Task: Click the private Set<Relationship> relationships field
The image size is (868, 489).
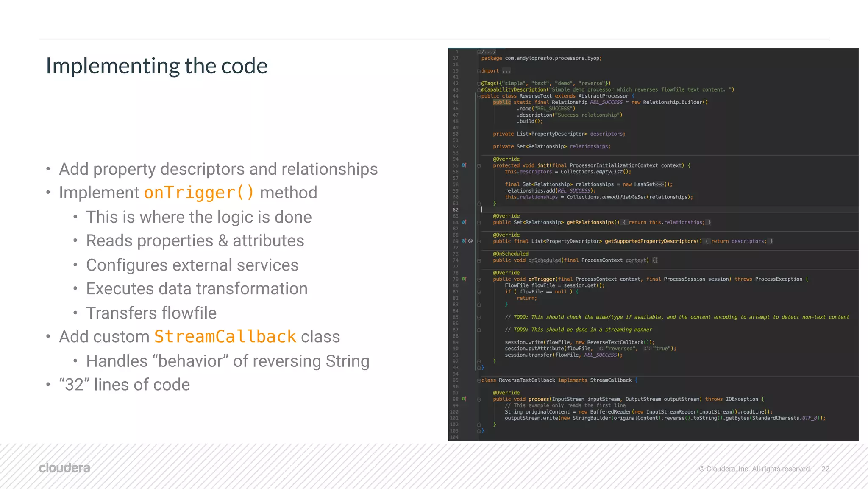Action: 552,147
